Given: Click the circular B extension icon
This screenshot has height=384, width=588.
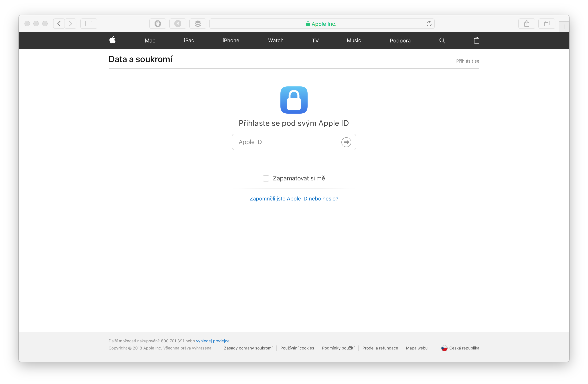Looking at the screenshot, I should click(x=178, y=24).
